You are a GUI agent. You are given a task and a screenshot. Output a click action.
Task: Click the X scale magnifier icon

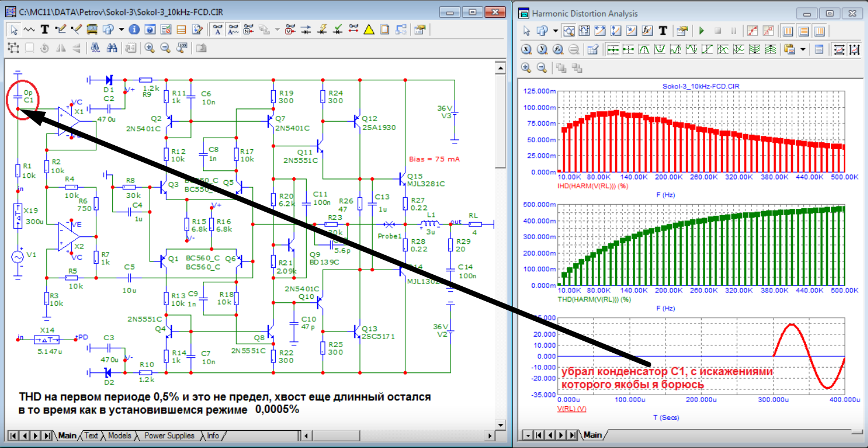click(x=526, y=49)
